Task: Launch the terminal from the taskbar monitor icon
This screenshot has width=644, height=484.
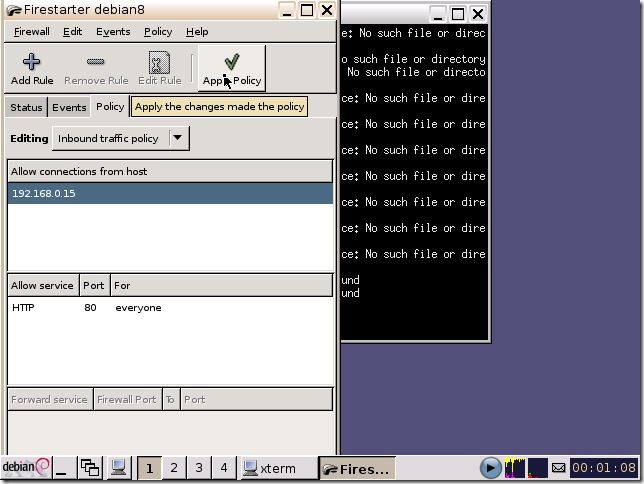Action: pyautogui.click(x=119, y=468)
